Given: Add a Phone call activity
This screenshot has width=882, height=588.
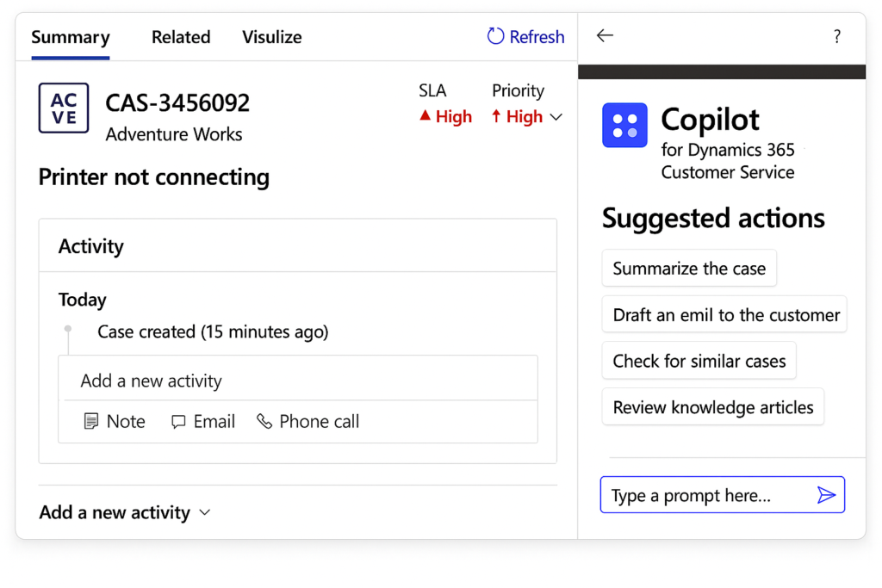Looking at the screenshot, I should (308, 422).
